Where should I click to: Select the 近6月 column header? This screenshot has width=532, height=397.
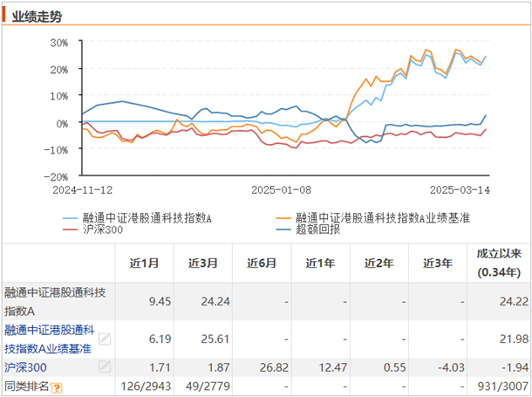pos(263,263)
